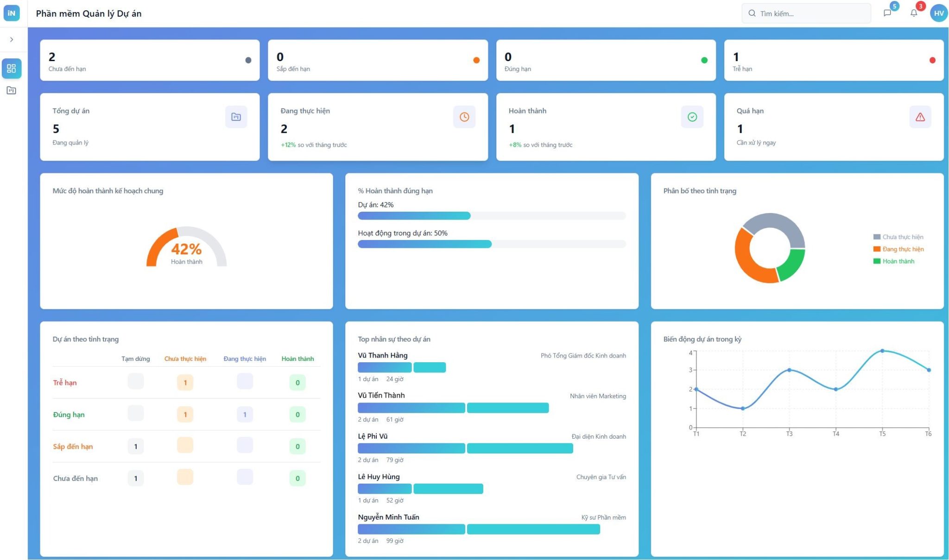Select the 'Trễ hạn' row label
949x560 pixels.
point(64,383)
